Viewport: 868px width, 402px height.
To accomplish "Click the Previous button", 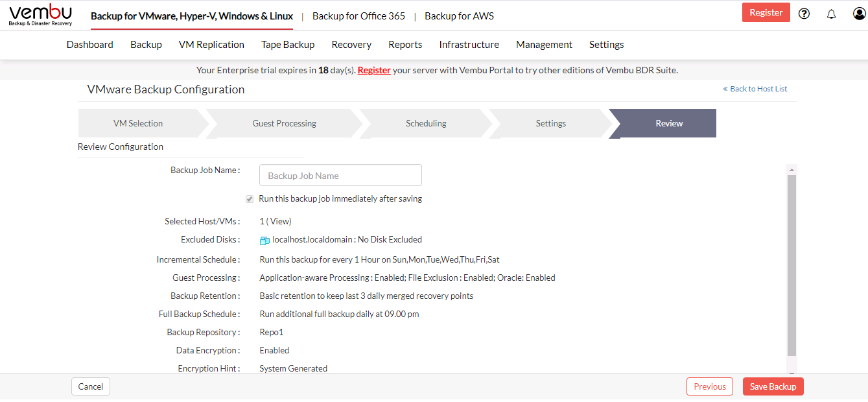I will click(x=710, y=386).
